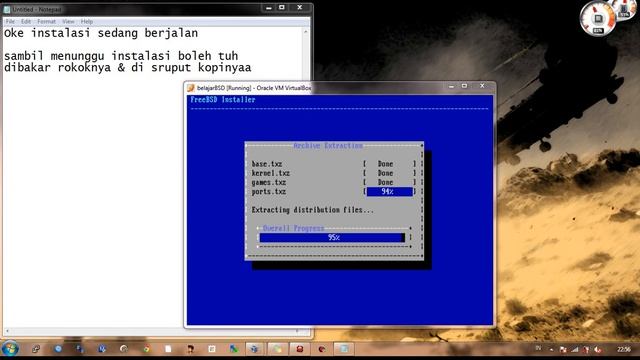Screen dimensions: 640x360
Task: Click the Done status beside base.txz
Action: click(x=385, y=164)
